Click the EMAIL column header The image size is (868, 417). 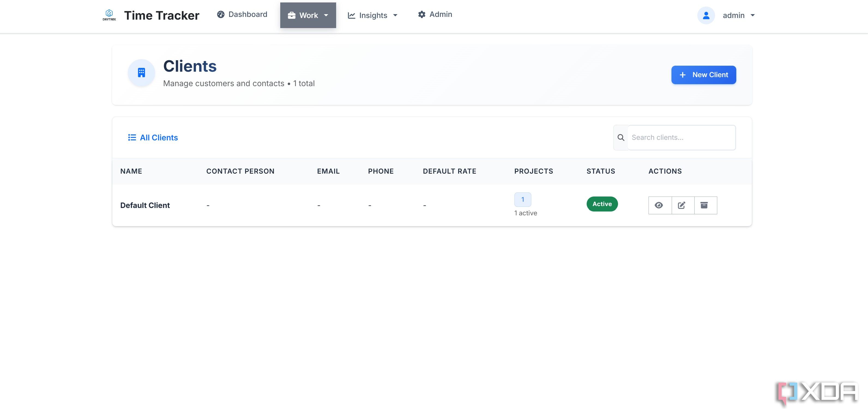[328, 171]
